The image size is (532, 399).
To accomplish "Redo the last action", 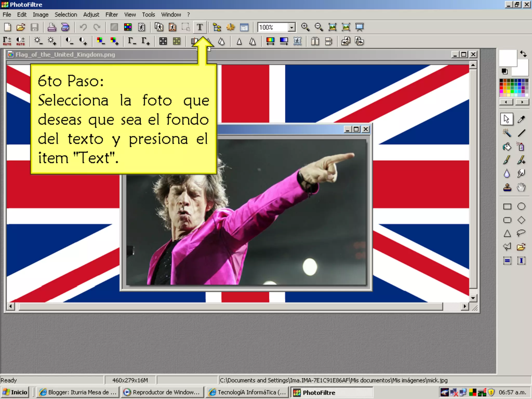I will point(97,27).
